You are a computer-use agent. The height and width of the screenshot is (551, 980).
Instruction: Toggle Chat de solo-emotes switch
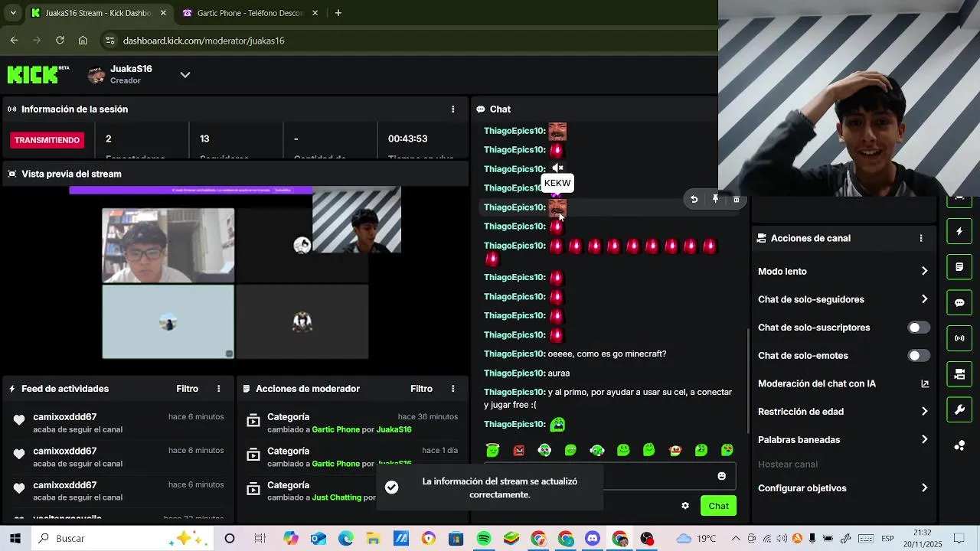coord(919,356)
